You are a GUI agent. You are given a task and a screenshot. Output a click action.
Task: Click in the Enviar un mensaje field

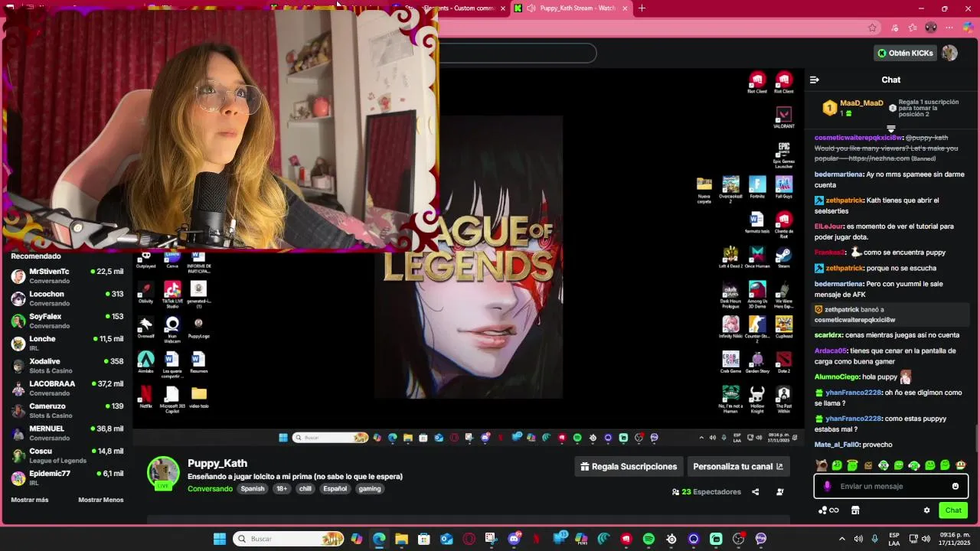coord(890,486)
